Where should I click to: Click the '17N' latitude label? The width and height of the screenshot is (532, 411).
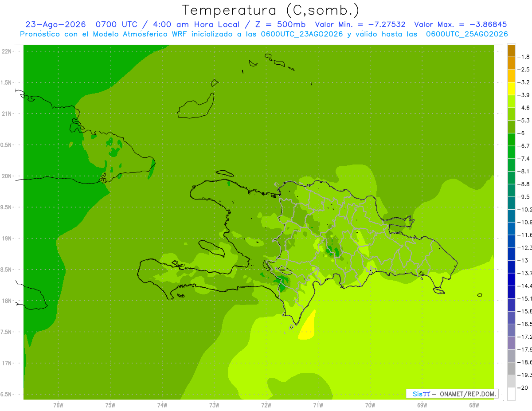tap(7, 363)
